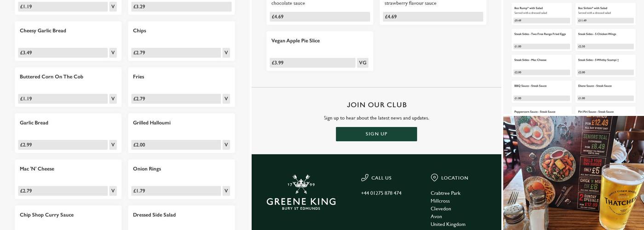644x230 pixels.
Task: Select Steak Sides - Mac Cheese item
Action: [541, 65]
